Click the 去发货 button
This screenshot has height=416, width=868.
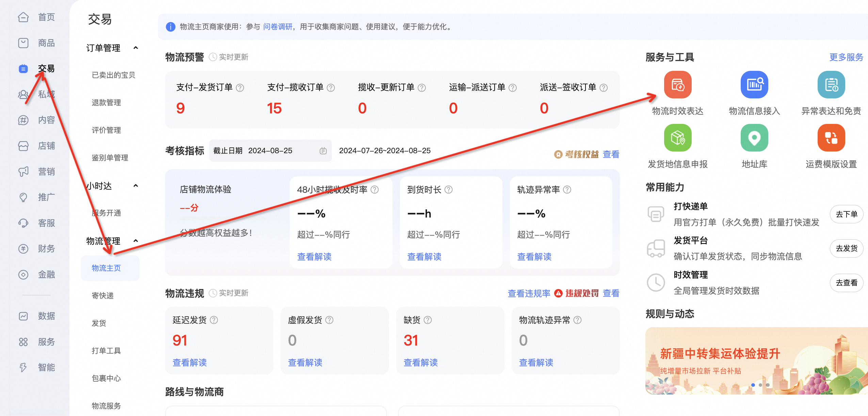[846, 248]
